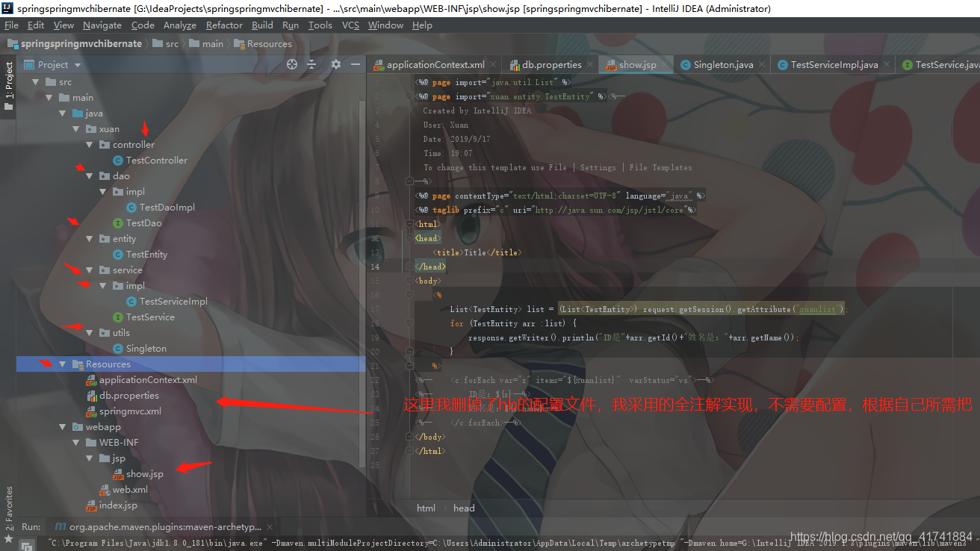980x551 pixels.
Task: Click the TestServiceImpl class icon in tree
Action: [x=131, y=302]
